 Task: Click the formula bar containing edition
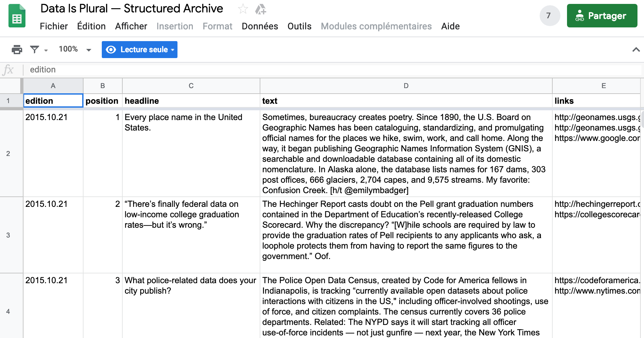[326, 69]
